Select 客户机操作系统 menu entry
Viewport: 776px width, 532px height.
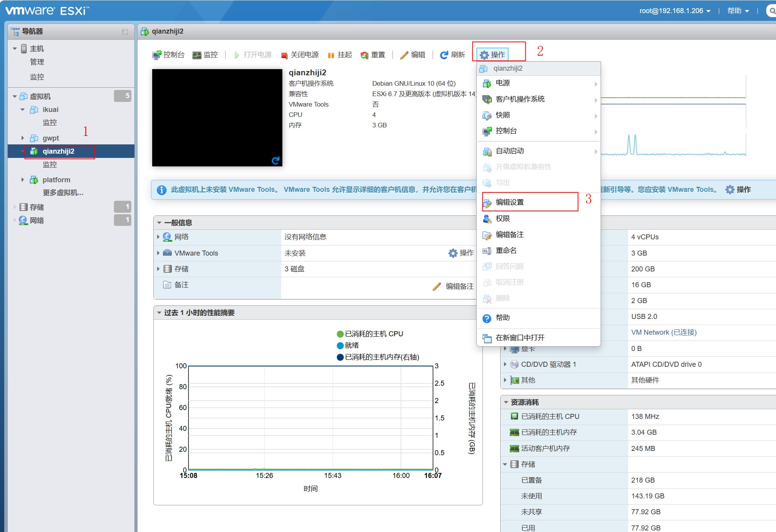coord(538,99)
